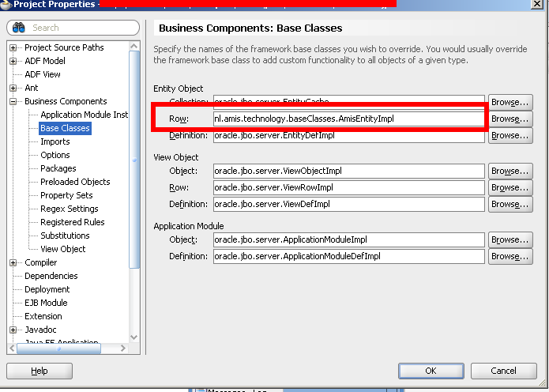Open the Imports settings page
Image resolution: width=549 pixels, height=392 pixels.
55,141
